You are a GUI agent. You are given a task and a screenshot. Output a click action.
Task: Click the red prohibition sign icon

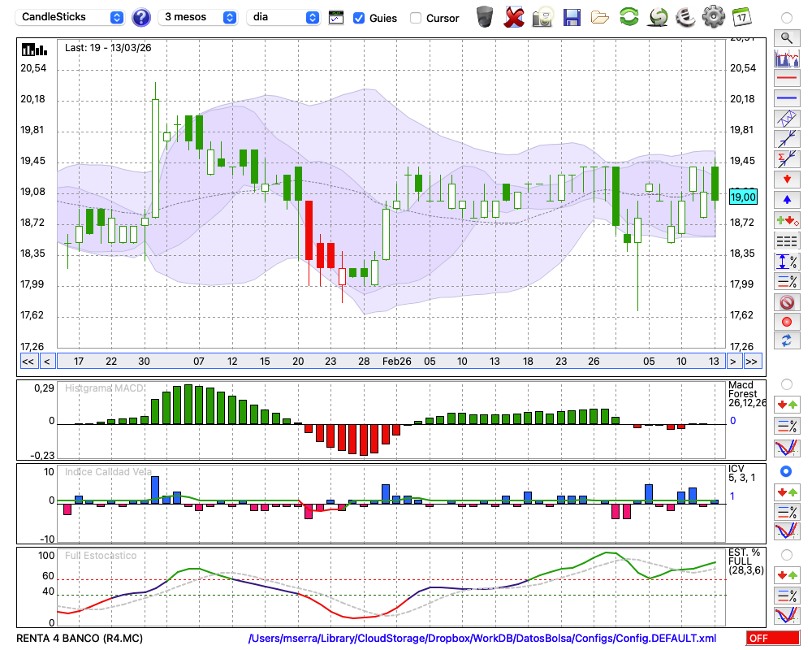(x=786, y=302)
